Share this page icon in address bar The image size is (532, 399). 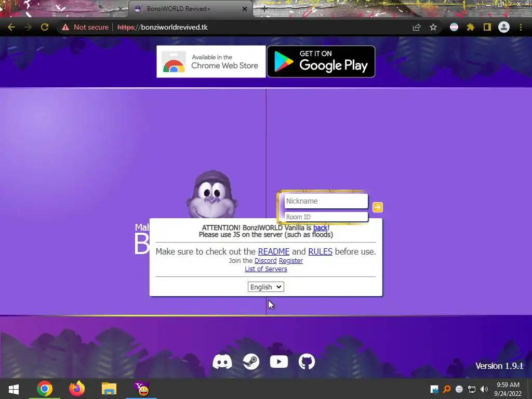(416, 27)
